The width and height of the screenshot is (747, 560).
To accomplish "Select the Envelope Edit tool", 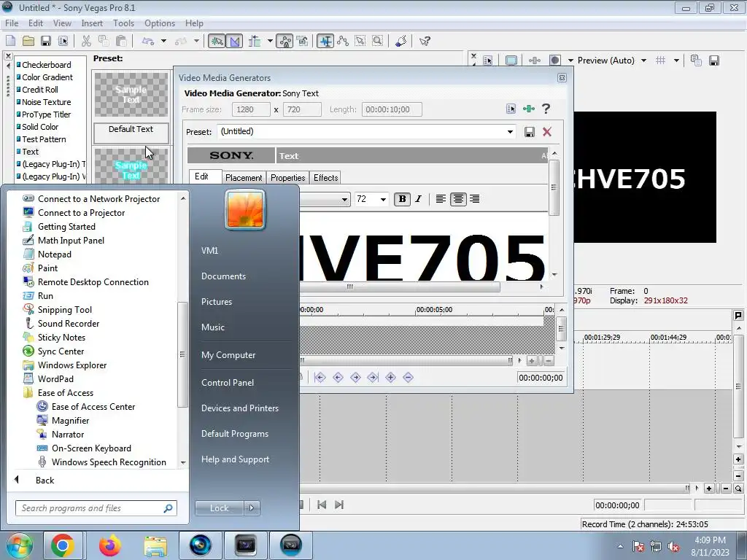I will click(343, 41).
